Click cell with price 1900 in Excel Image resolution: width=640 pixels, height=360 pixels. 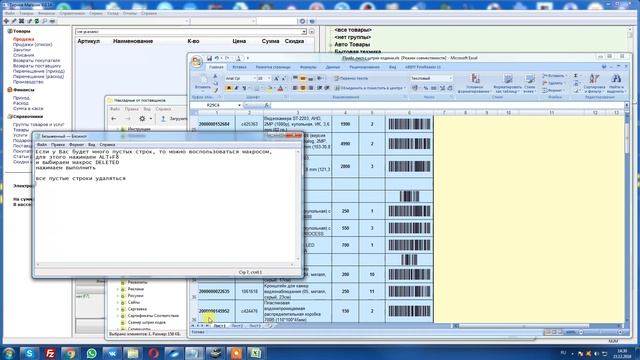(x=345, y=124)
